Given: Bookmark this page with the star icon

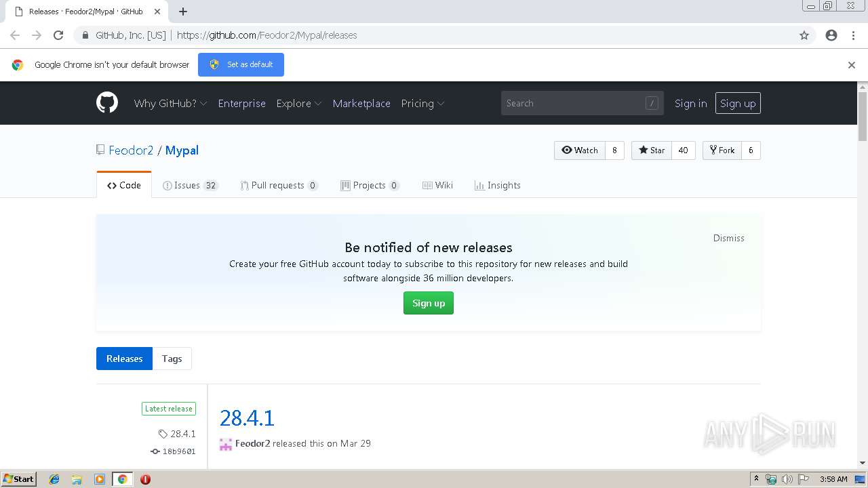Looking at the screenshot, I should (804, 35).
